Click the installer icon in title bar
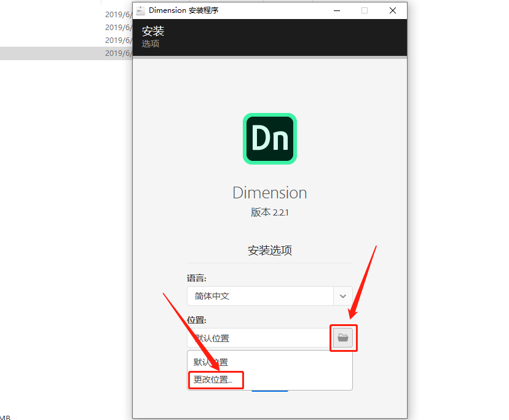Screen dimensions: 509x420 pos(141,10)
